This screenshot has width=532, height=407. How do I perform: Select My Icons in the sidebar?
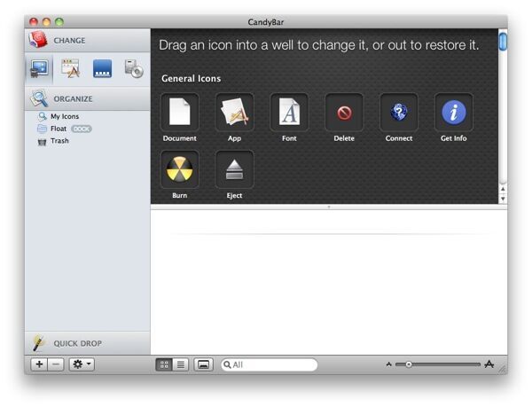pyautogui.click(x=65, y=116)
